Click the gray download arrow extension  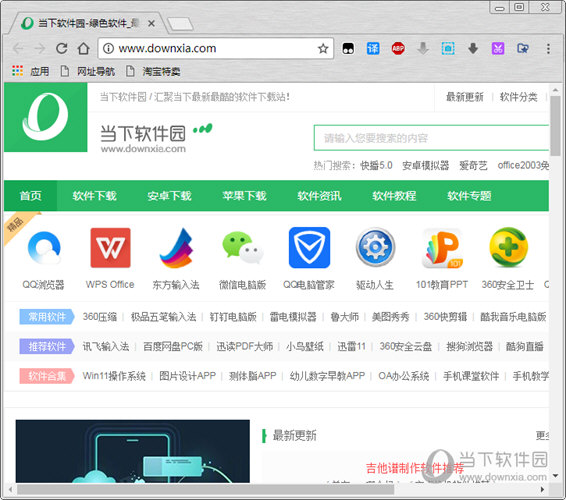[423, 48]
